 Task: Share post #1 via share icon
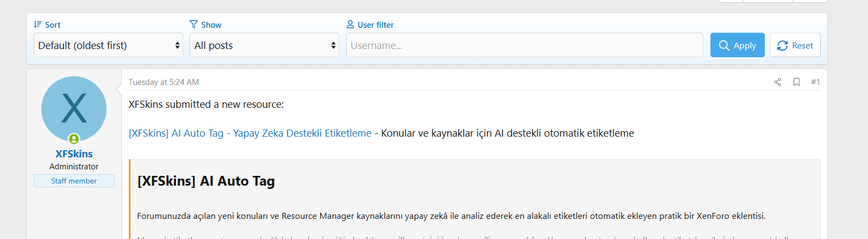(777, 82)
